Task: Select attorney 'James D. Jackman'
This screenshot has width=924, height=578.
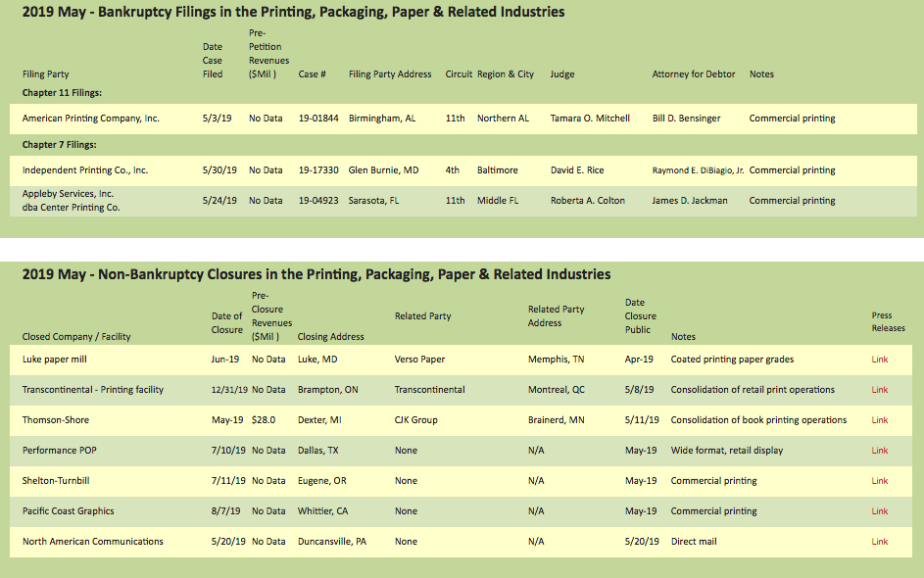Action: 690,201
